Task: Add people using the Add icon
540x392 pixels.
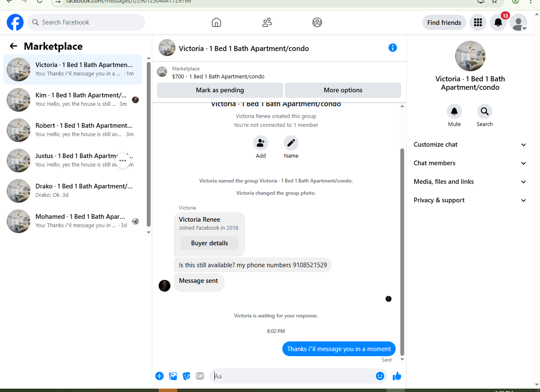Action: pos(261,143)
